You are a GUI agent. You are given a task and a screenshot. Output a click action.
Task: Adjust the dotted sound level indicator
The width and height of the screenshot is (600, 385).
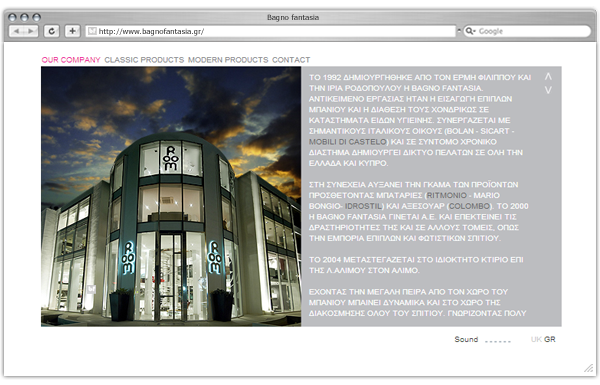498,341
